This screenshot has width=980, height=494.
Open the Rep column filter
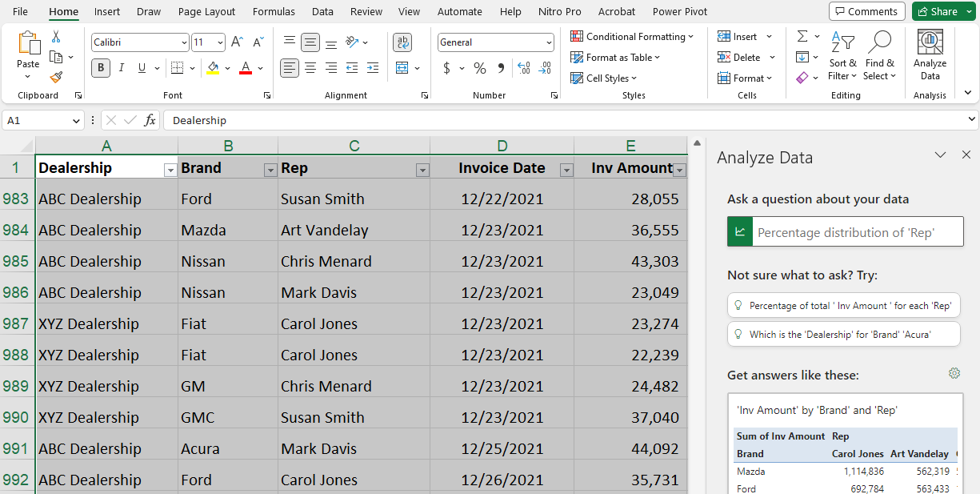click(x=422, y=170)
